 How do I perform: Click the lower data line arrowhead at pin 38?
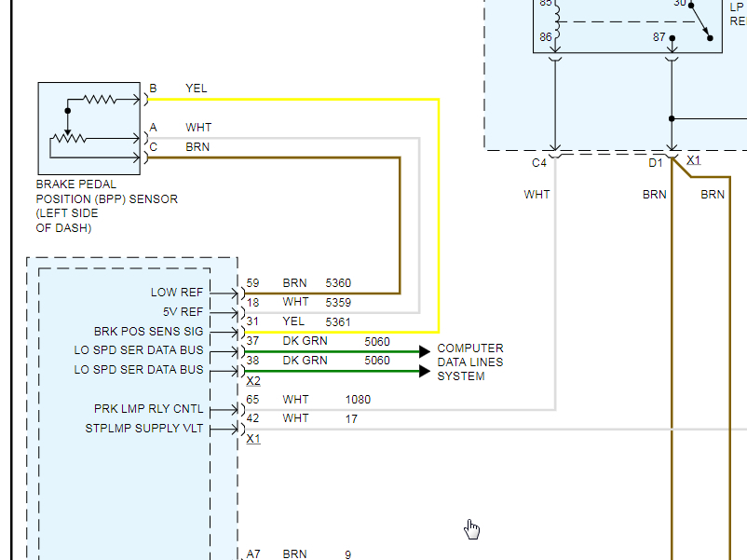pyautogui.click(x=425, y=371)
